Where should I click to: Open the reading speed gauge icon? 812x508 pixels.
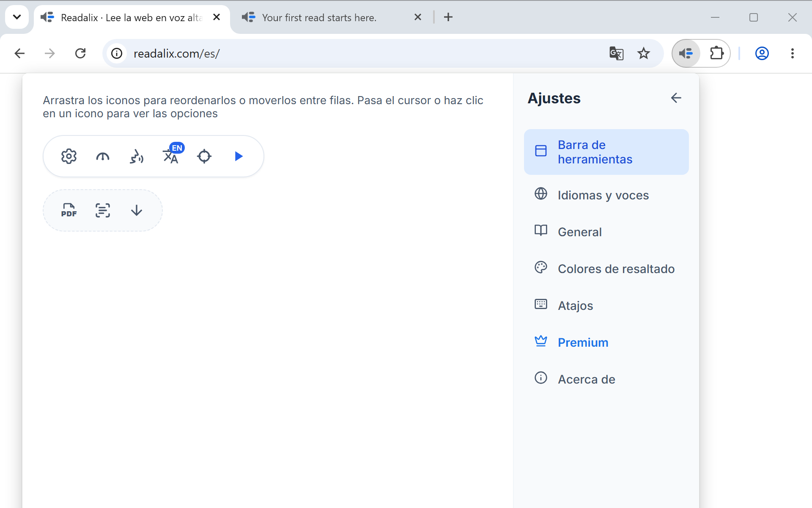pyautogui.click(x=103, y=156)
